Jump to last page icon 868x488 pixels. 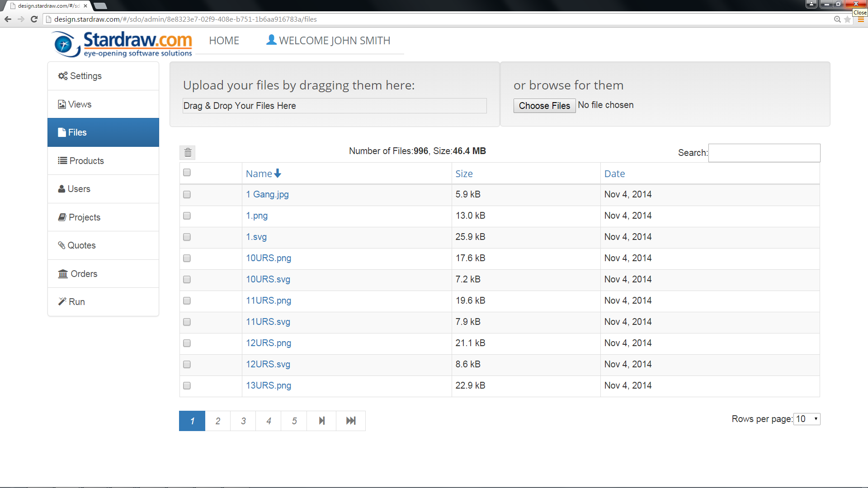(x=351, y=421)
